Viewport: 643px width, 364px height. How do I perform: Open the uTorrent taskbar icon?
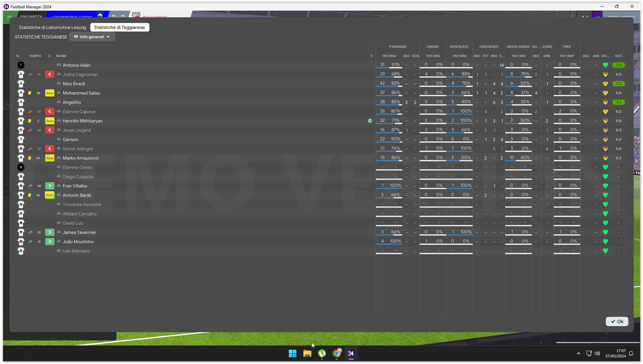322,353
